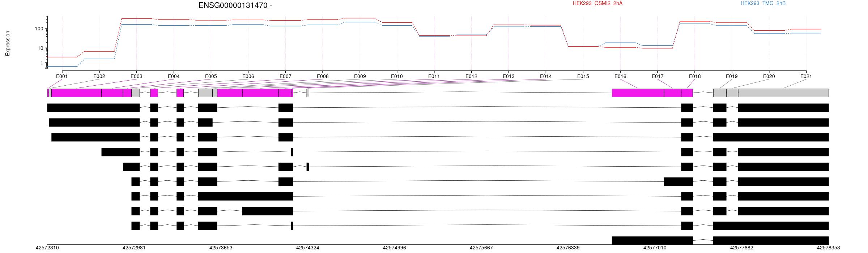Click genomic coordinate 42574324
Screen dimensions: 868x253
pos(308,248)
